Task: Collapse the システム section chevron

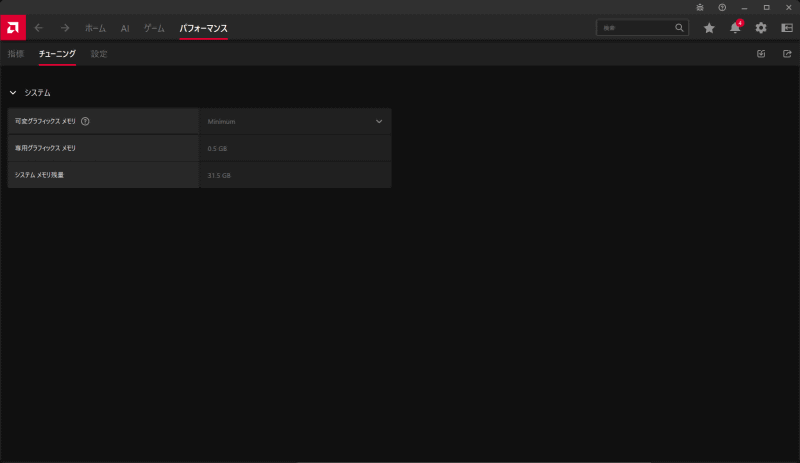Action: click(13, 93)
